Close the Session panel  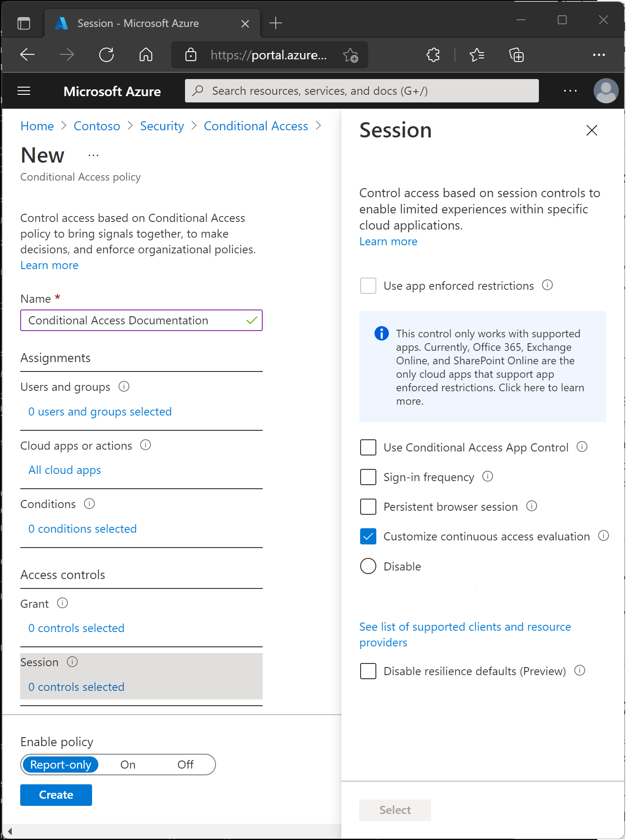tap(591, 130)
